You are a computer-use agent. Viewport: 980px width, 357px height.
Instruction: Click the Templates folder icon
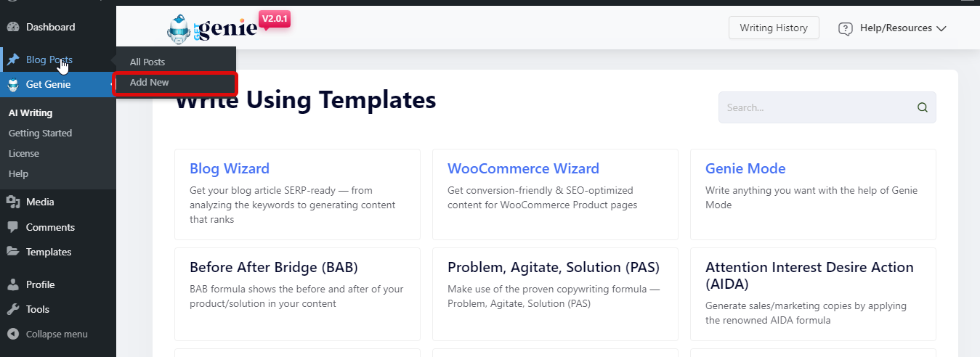click(x=13, y=252)
